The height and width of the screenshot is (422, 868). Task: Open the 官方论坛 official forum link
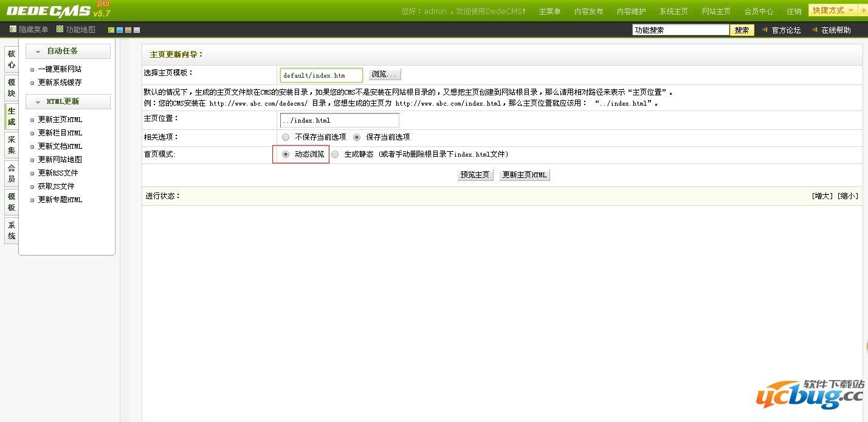click(786, 30)
